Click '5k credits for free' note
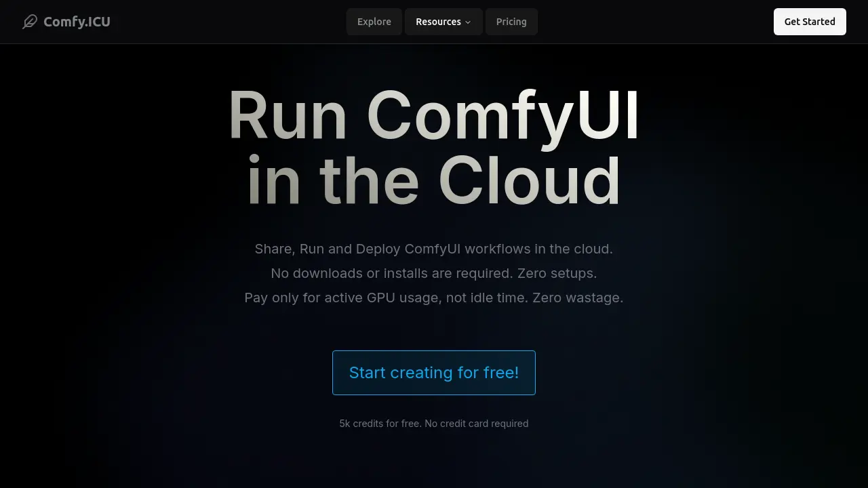Viewport: 868px width, 488px height. tap(434, 424)
